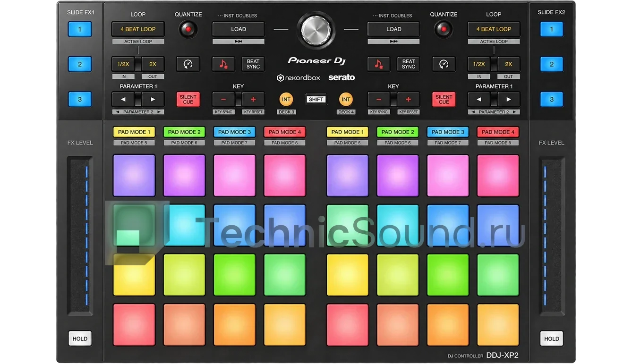Trigger SLIDE FX1 button 2
632x364 pixels.
[x=80, y=64]
